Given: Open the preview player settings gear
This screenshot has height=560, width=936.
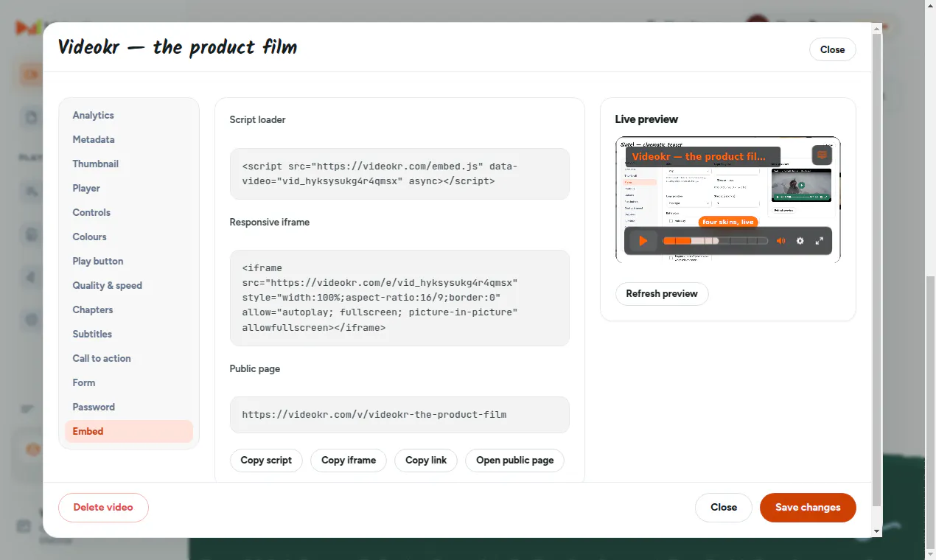Looking at the screenshot, I should 800,241.
